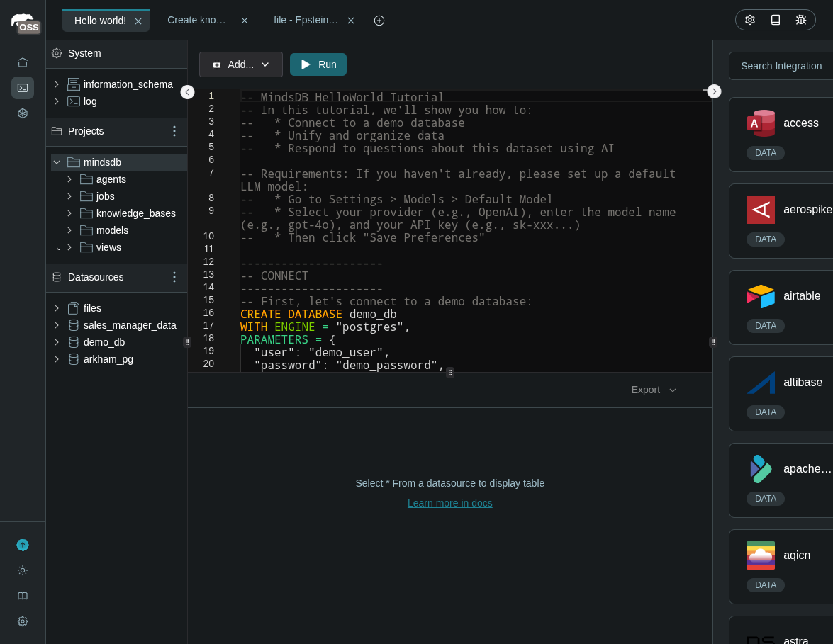This screenshot has height=644, width=833.
Task: Add a new query tab
Action: tap(379, 20)
